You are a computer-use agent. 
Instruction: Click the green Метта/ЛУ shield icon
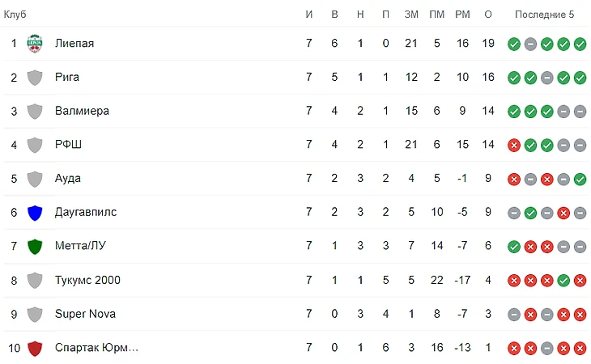(35, 247)
